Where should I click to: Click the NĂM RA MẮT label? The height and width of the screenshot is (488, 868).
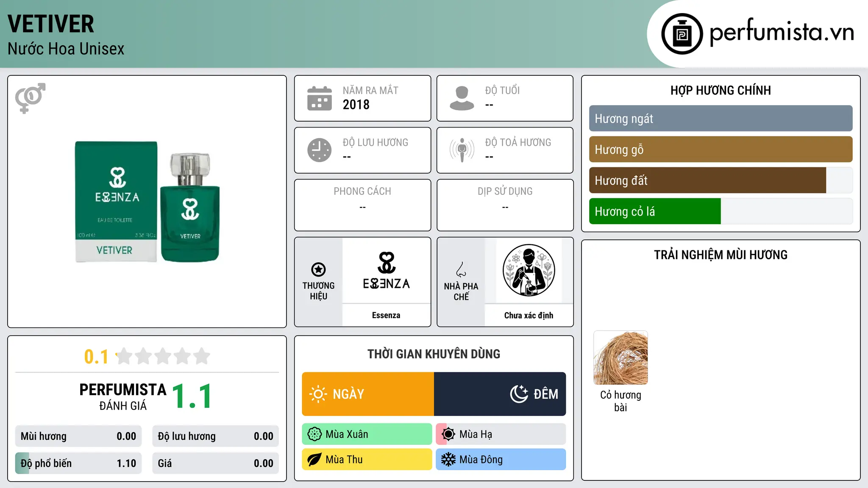(x=370, y=90)
